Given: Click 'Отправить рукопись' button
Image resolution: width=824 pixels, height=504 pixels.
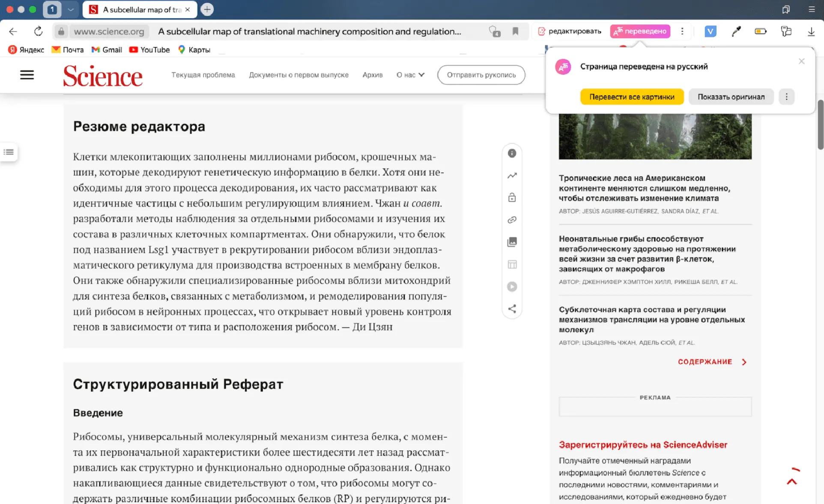Looking at the screenshot, I should click(x=481, y=75).
